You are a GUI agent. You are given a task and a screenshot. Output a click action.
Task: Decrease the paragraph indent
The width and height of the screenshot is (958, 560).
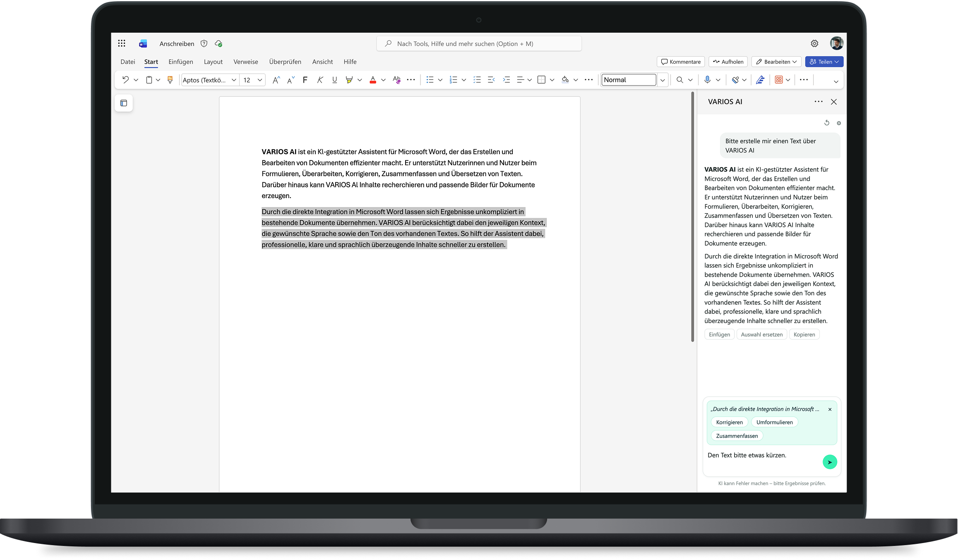[x=491, y=80]
